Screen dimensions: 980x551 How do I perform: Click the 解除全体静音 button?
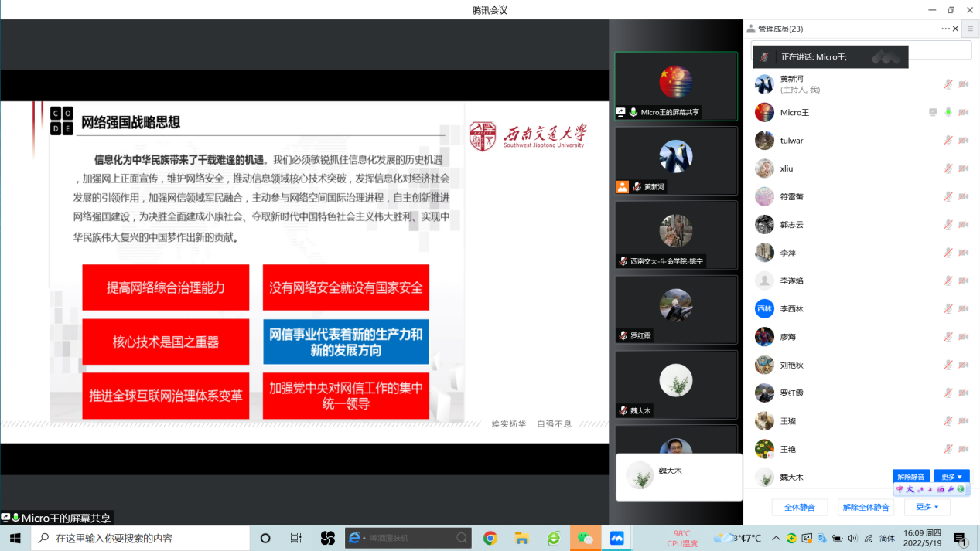(866, 507)
